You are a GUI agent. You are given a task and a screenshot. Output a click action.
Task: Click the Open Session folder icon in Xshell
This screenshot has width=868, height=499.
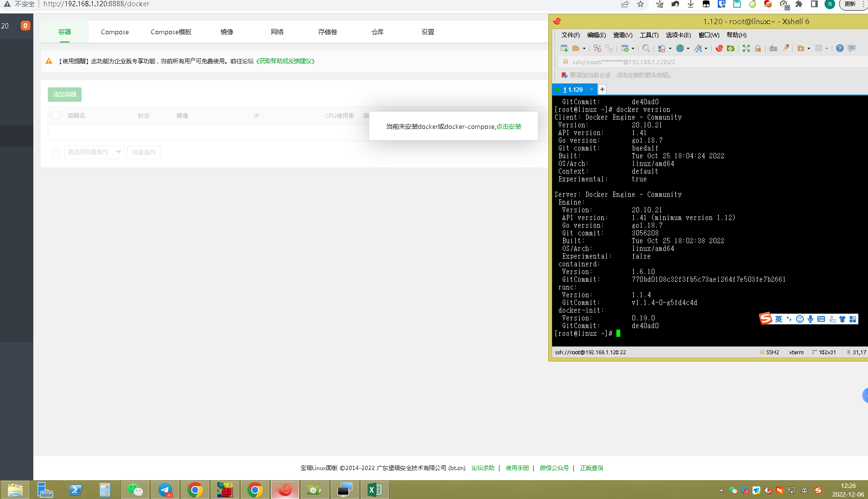tap(576, 48)
